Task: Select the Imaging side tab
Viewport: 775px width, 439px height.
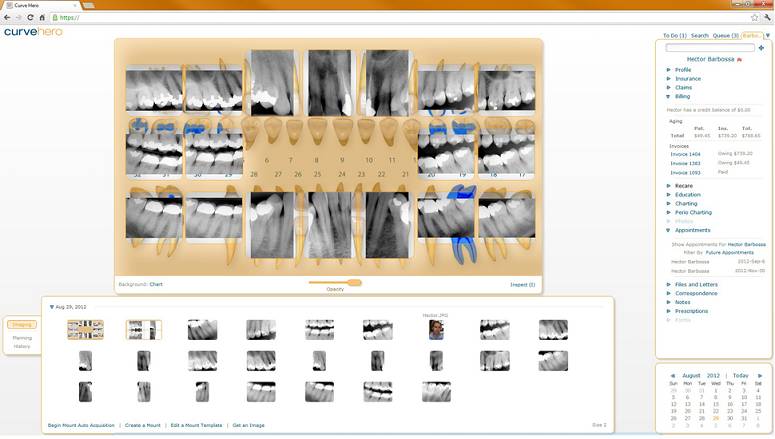Action: [22, 325]
